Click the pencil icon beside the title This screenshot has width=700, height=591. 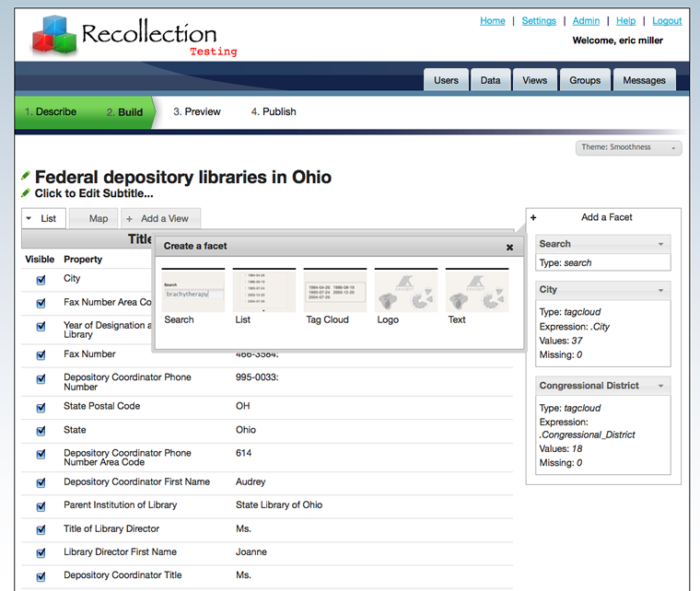coord(26,176)
